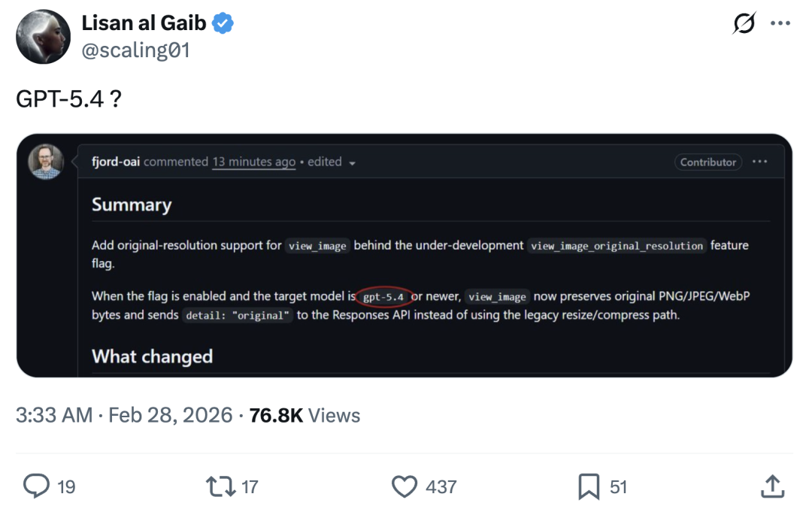Open the post's more options menu
Viewport: 812px width, 509px height.
point(780,24)
